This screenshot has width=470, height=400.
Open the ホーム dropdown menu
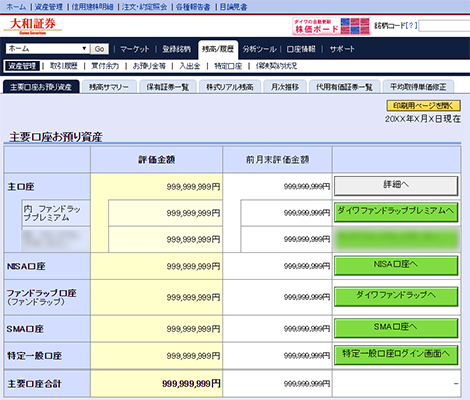click(x=47, y=49)
